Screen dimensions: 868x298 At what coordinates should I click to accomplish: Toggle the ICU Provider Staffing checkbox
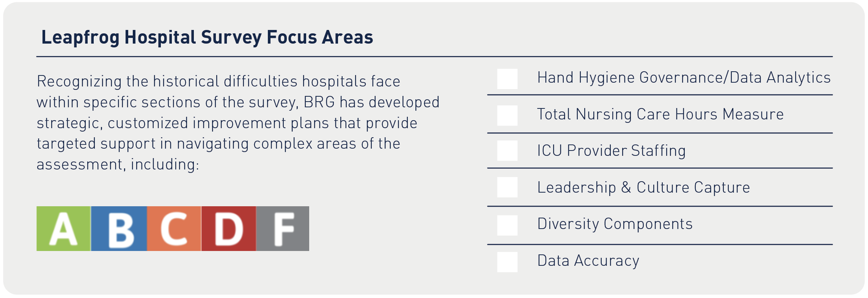point(507,151)
